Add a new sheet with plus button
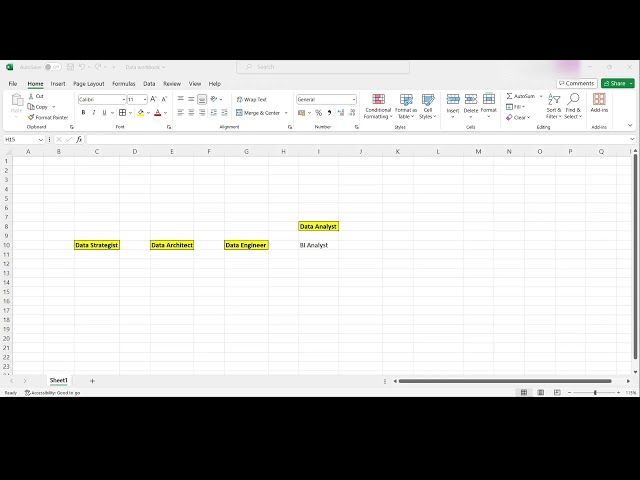Image resolution: width=640 pixels, height=480 pixels. 92,381
